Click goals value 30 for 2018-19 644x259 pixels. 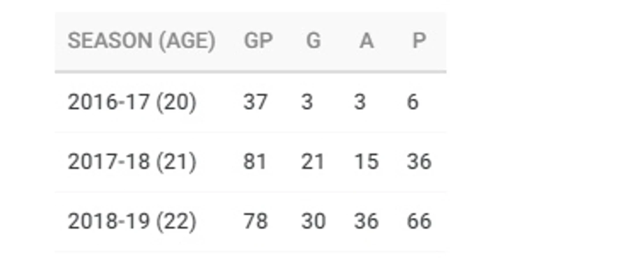coord(313,221)
